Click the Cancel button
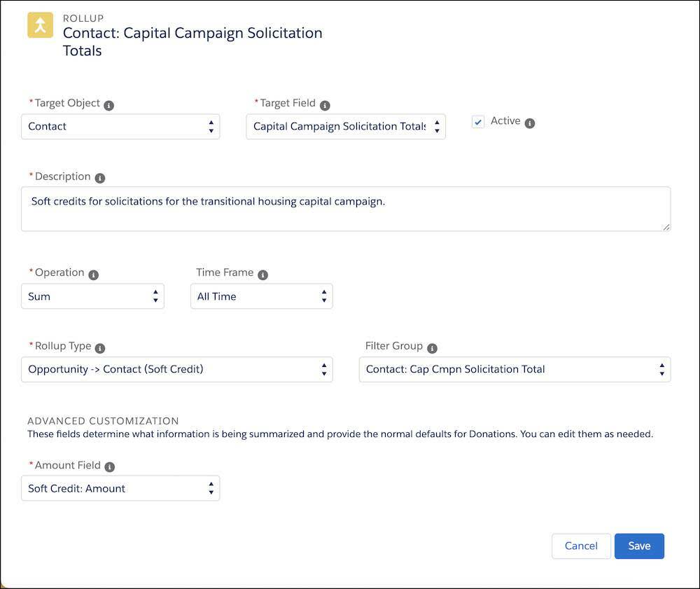 click(x=581, y=546)
